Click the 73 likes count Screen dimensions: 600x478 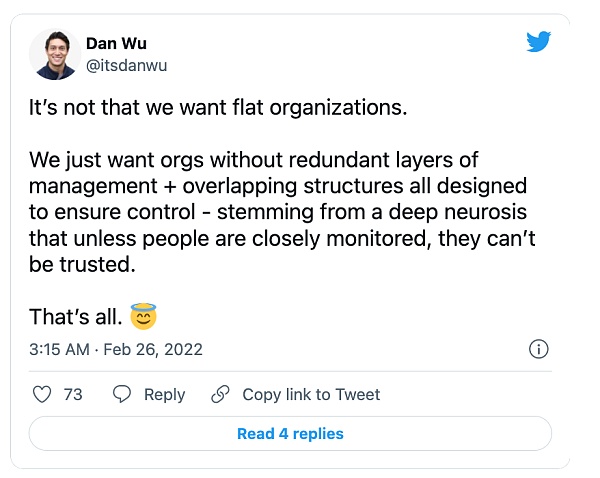[x=73, y=395]
